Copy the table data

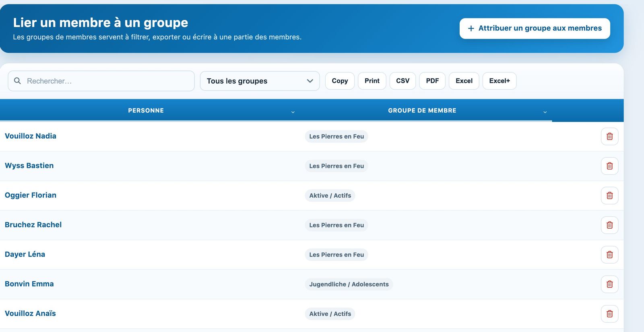340,81
